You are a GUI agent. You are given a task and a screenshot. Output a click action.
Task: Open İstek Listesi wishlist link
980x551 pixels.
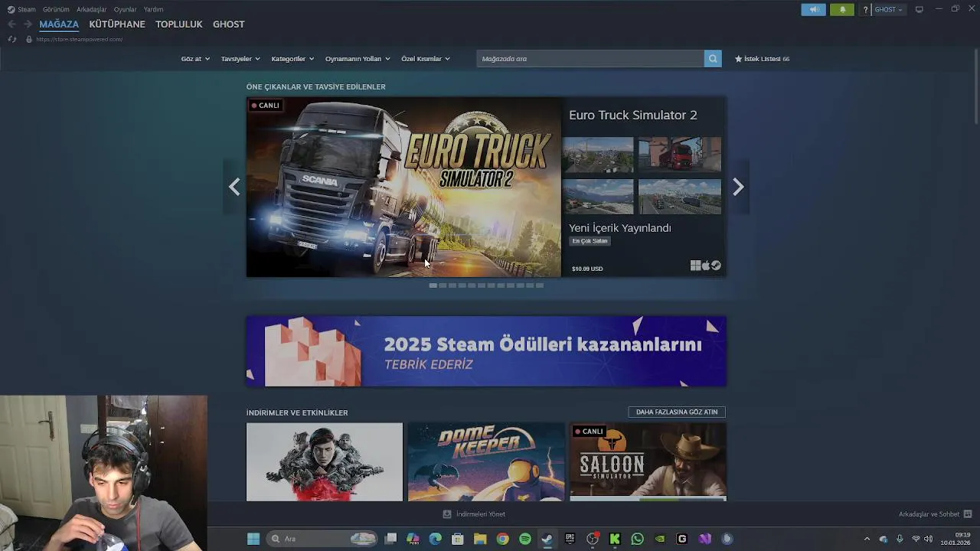[762, 59]
